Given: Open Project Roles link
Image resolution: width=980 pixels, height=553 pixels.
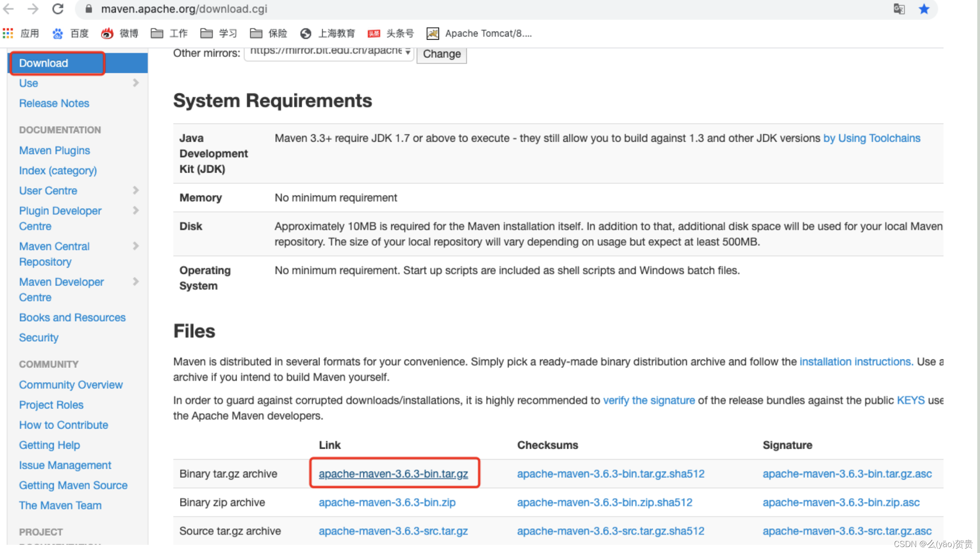Looking at the screenshot, I should tap(51, 405).
